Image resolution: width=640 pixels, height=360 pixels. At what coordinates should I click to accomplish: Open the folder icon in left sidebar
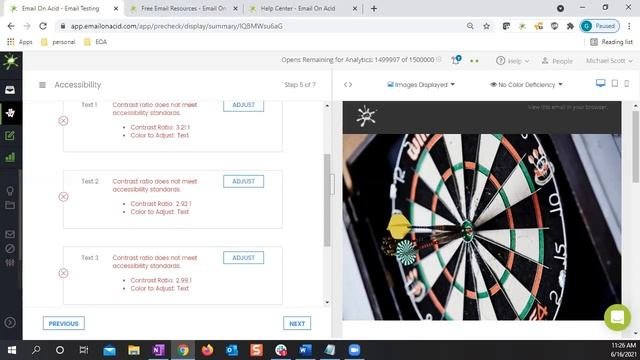[x=10, y=205]
